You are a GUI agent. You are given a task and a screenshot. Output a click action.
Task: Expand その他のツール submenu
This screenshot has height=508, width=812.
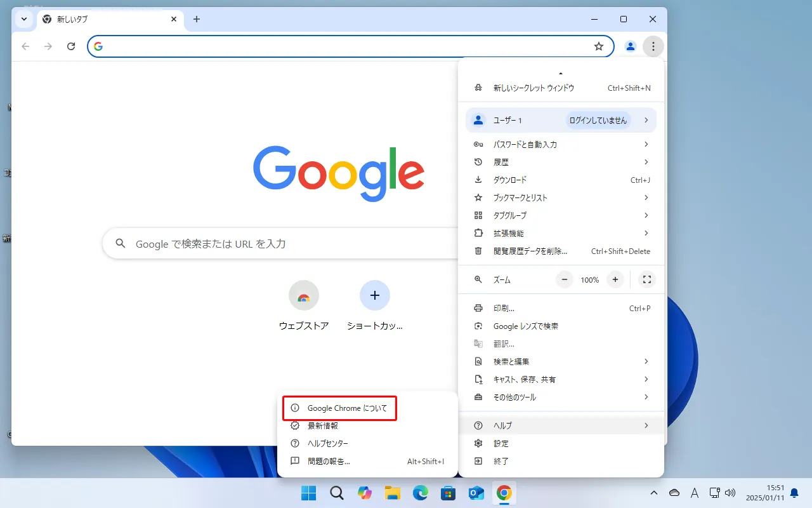pos(561,397)
